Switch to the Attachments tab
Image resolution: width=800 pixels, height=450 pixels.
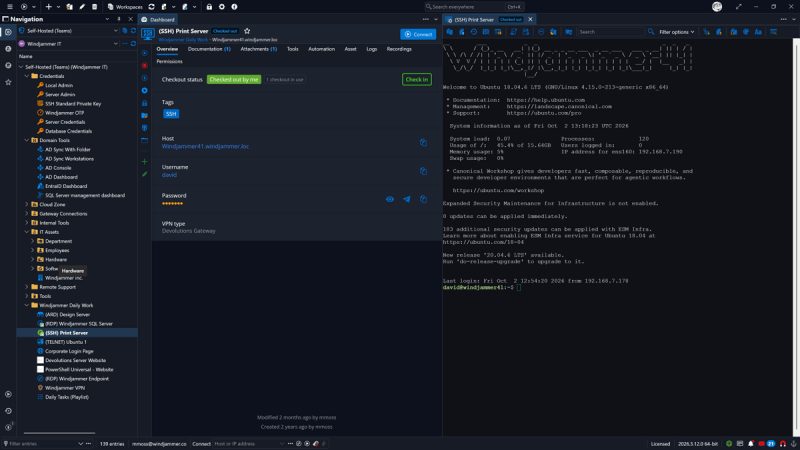259,49
